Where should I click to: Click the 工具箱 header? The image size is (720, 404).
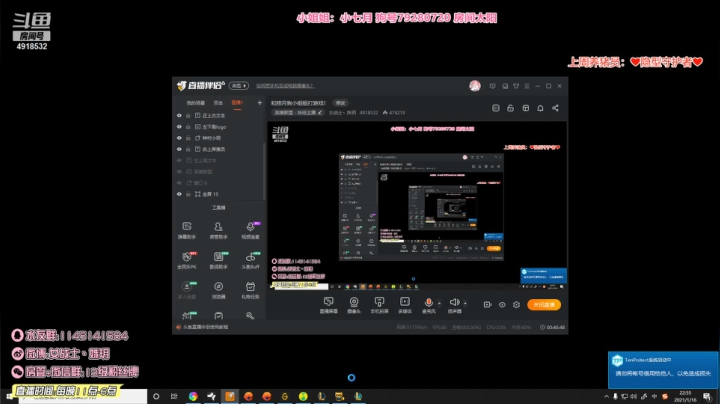coord(218,208)
